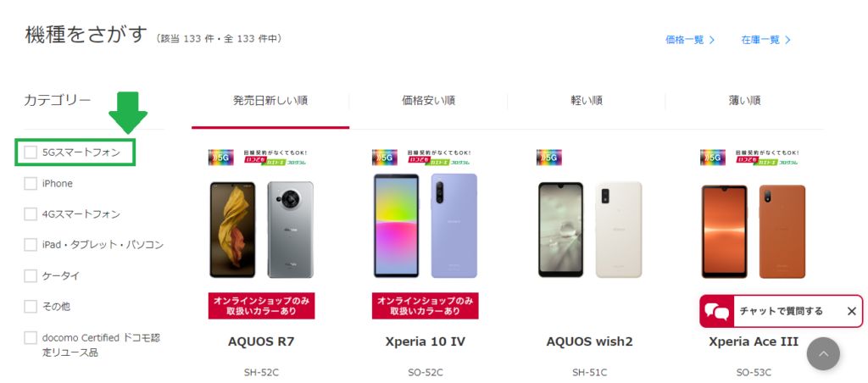Check the iPhone category checkbox
868x383 pixels.
[31, 183]
